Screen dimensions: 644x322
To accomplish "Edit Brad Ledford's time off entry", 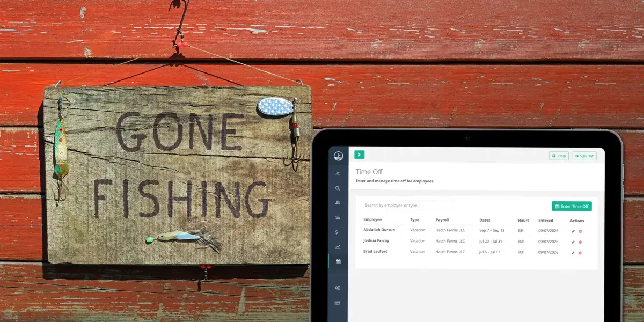I will tap(573, 253).
